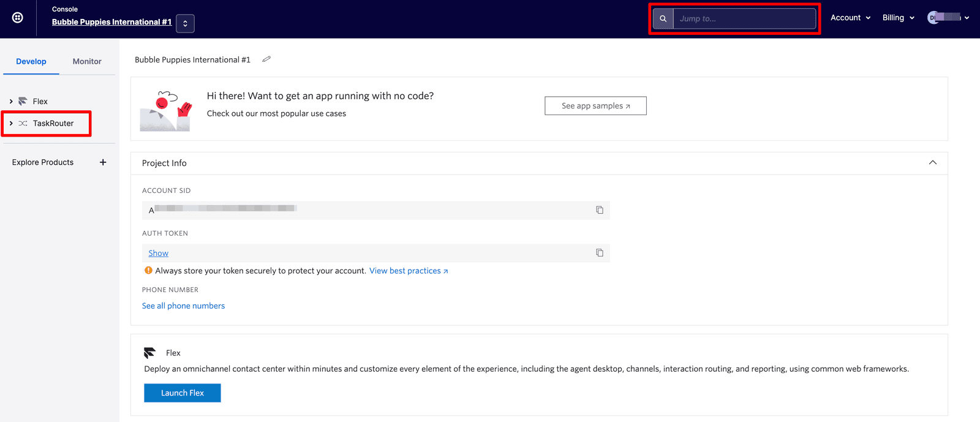Open the account switcher dropdown

tap(185, 23)
